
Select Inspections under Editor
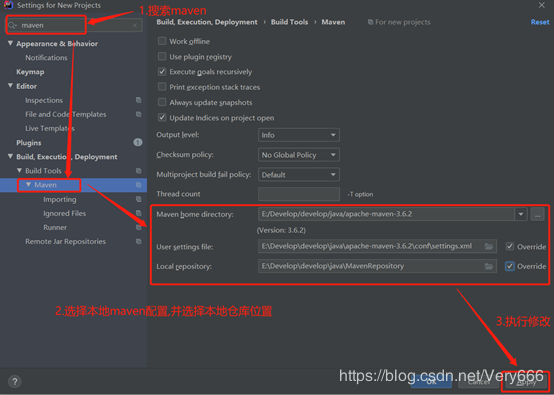coord(44,100)
